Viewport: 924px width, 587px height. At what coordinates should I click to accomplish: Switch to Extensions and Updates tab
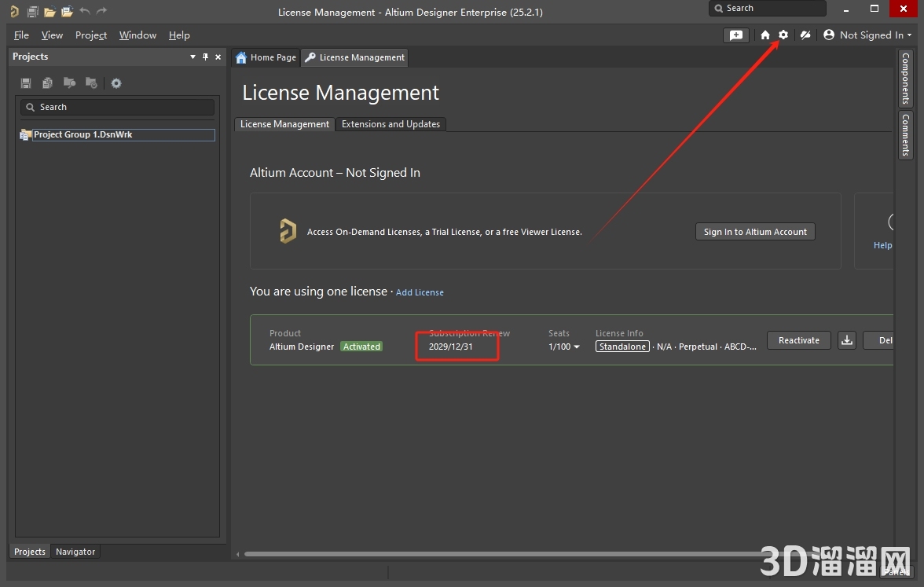point(390,124)
